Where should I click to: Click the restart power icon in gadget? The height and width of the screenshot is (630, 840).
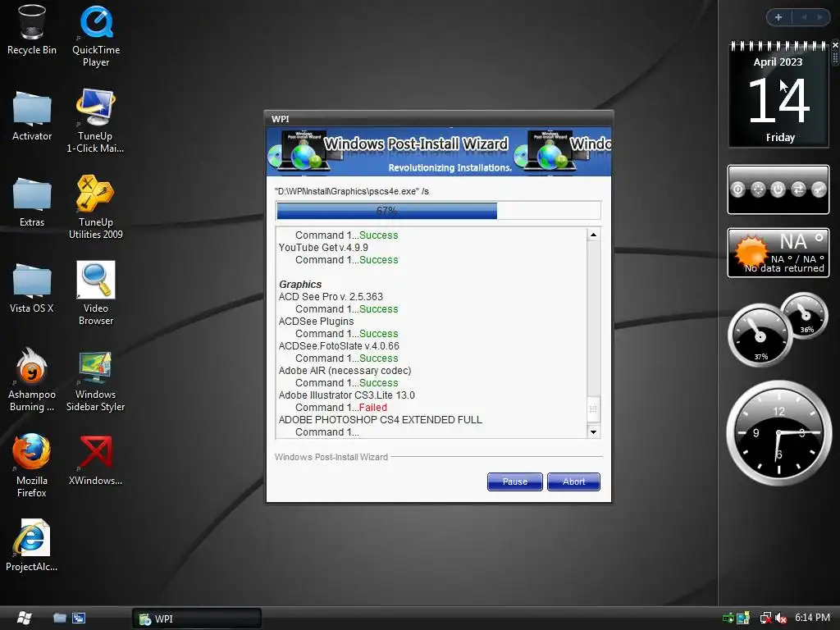click(x=778, y=189)
